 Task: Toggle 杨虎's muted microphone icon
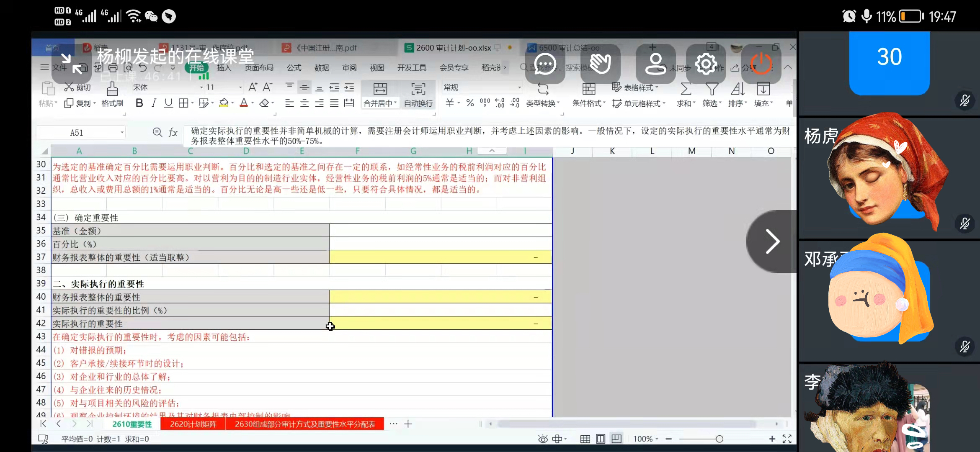[965, 223]
